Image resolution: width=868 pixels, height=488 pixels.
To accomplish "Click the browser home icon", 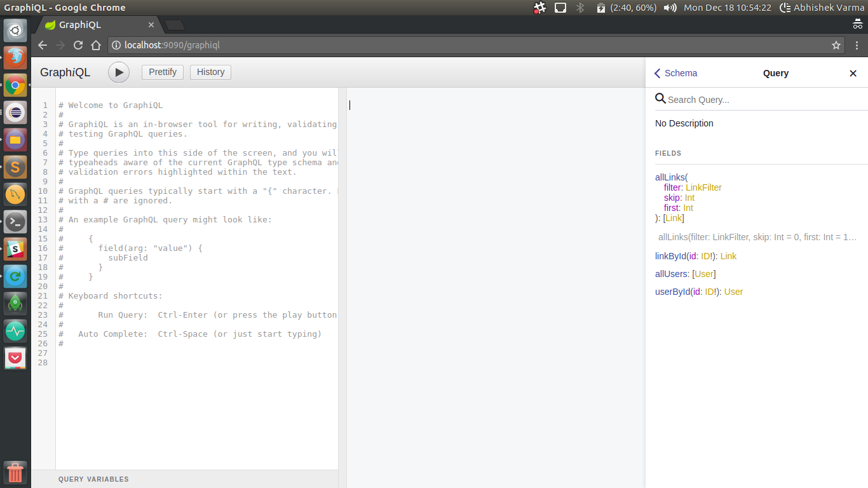I will click(96, 45).
